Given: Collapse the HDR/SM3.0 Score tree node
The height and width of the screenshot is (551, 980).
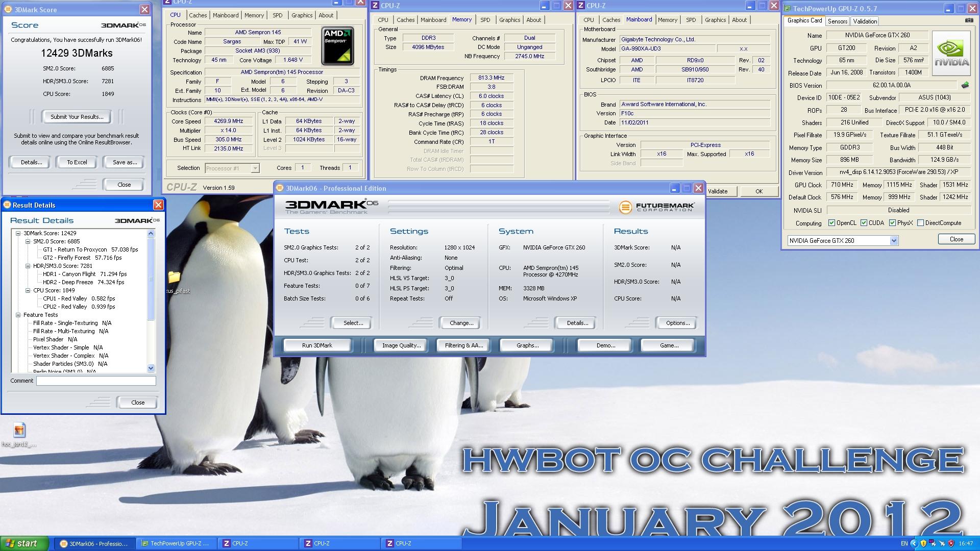Looking at the screenshot, I should [28, 266].
